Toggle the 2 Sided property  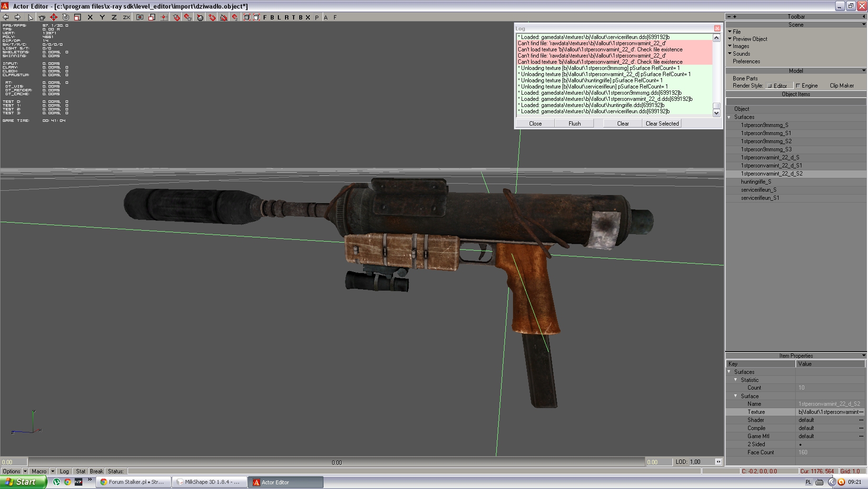(800, 444)
